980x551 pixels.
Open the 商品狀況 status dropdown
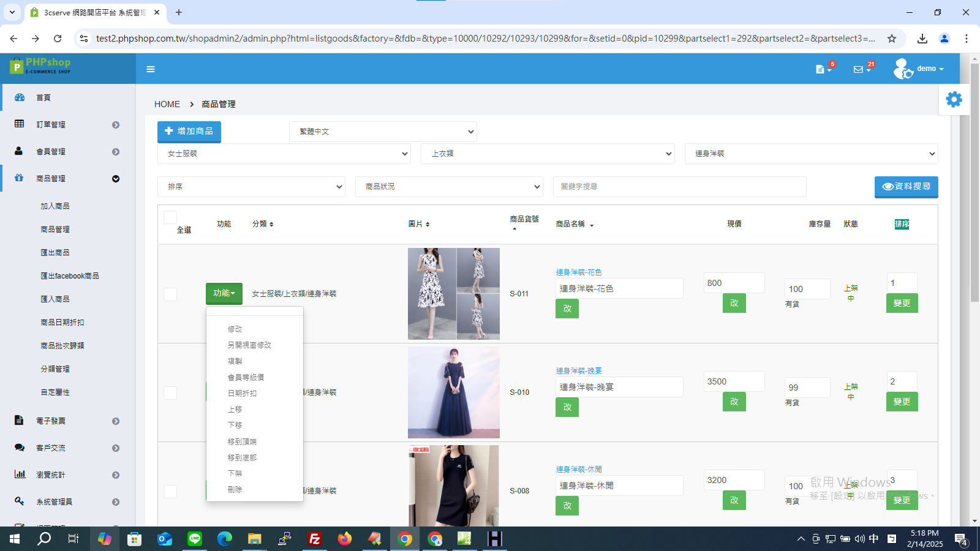pos(449,187)
